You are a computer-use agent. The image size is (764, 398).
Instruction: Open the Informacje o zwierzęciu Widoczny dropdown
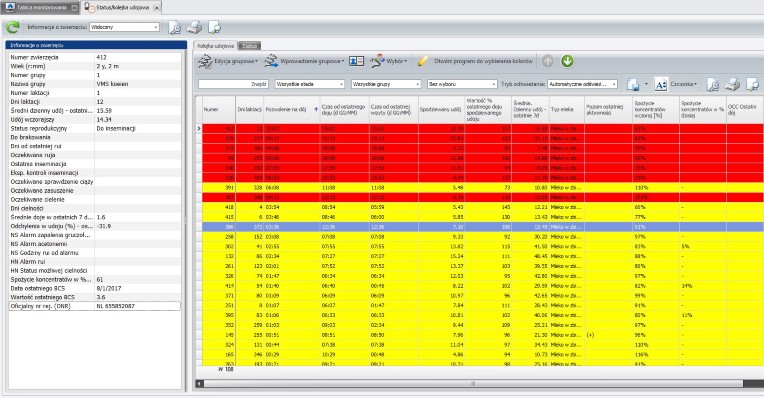pos(124,27)
